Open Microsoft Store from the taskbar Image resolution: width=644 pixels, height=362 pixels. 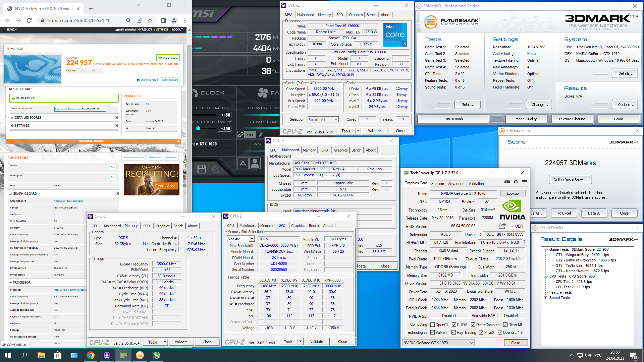click(x=57, y=355)
